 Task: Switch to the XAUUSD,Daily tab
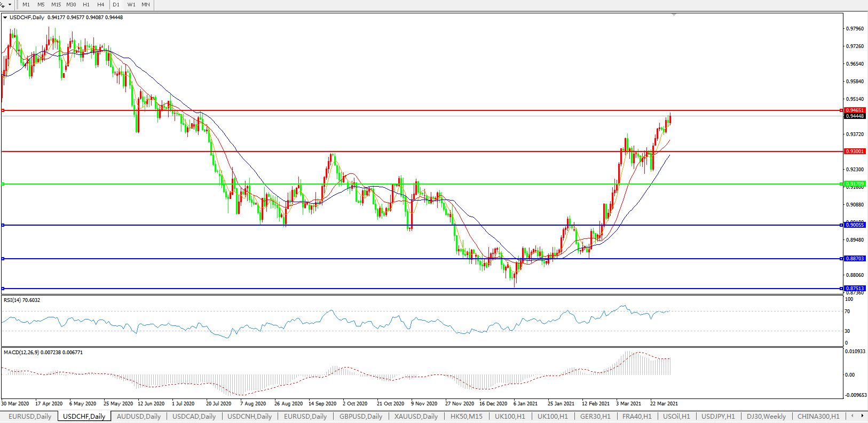tap(416, 416)
